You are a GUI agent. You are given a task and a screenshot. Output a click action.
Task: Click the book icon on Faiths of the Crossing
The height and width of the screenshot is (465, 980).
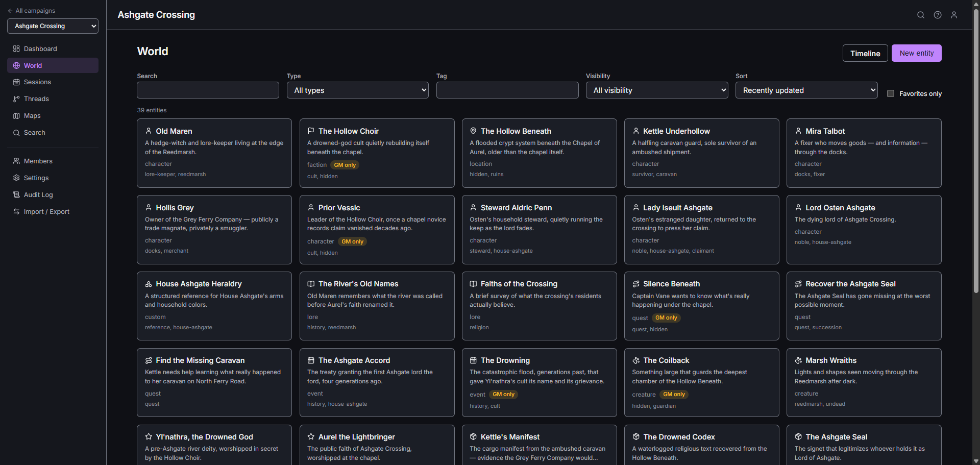point(473,284)
